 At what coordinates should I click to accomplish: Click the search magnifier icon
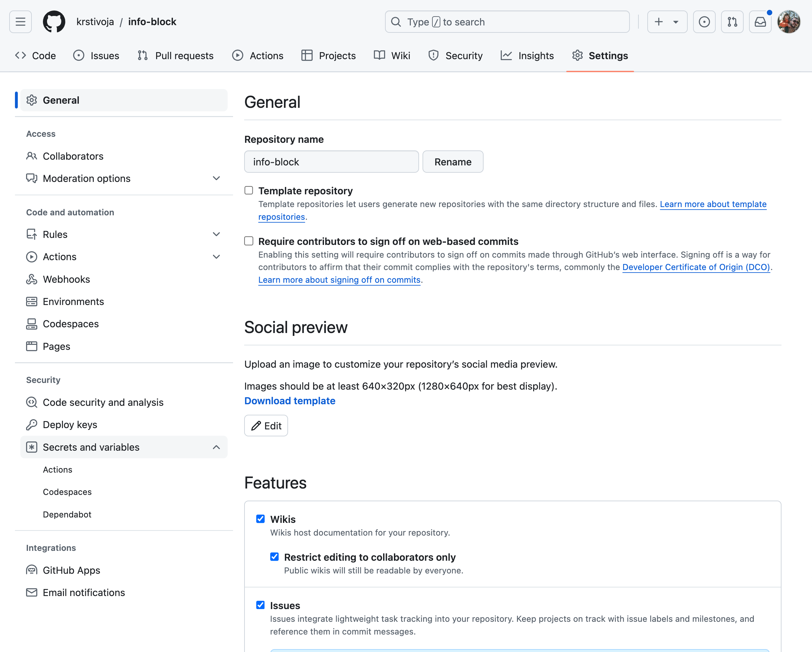pos(396,22)
